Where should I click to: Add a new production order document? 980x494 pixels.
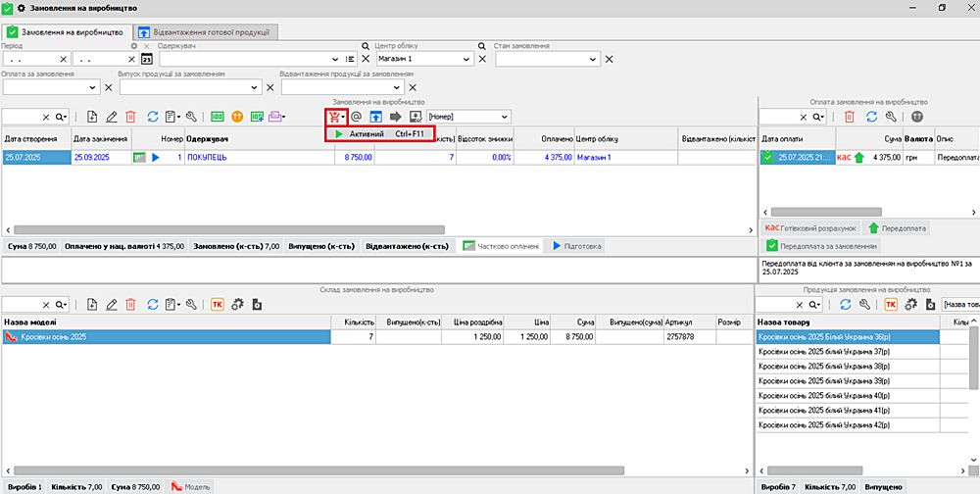pyautogui.click(x=92, y=117)
